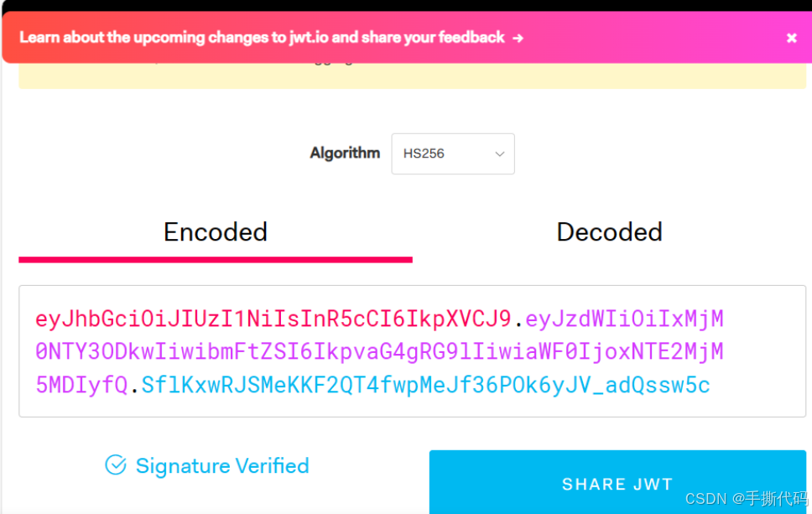Switch to the Decoded tab
Image resolution: width=812 pixels, height=514 pixels.
tap(610, 232)
